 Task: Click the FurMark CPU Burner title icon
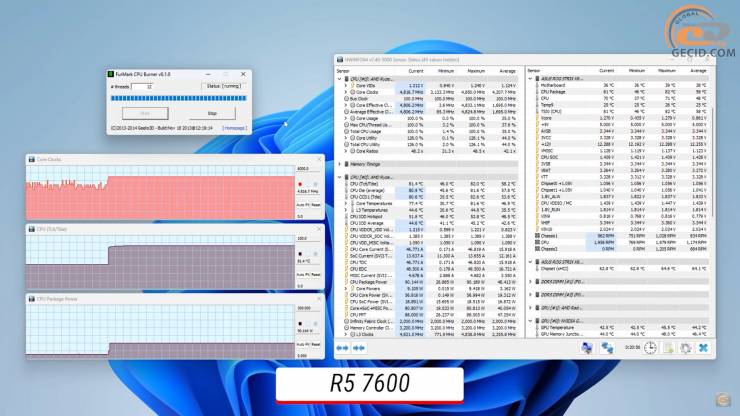click(x=111, y=74)
